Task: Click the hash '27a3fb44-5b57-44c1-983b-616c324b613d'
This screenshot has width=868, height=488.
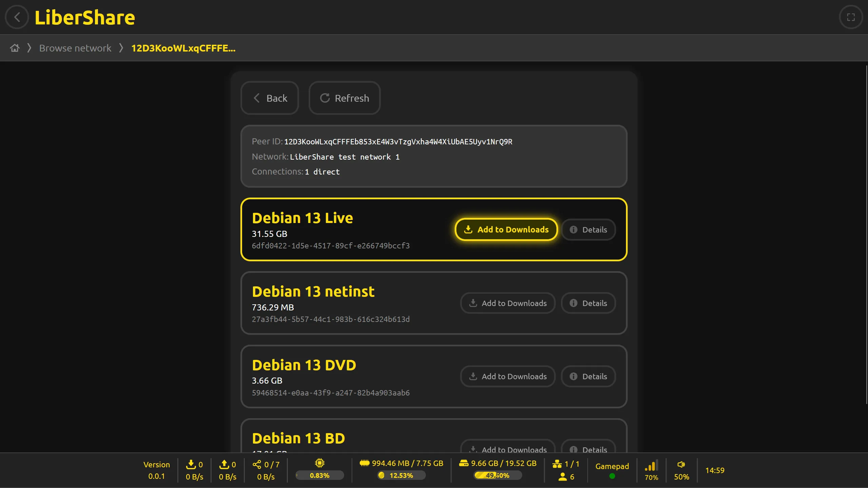Action: [331, 319]
